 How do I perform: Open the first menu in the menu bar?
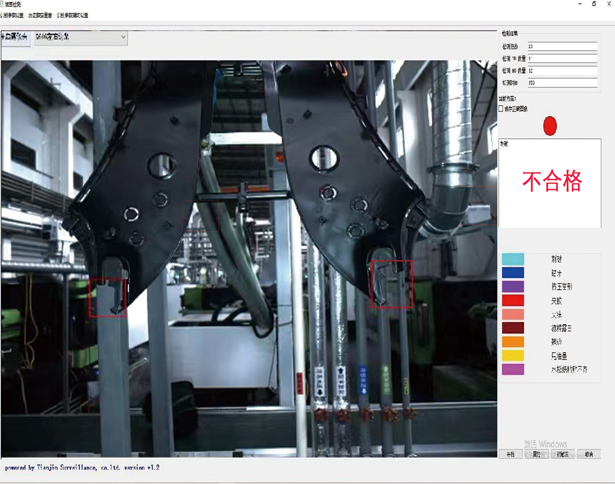[14, 17]
